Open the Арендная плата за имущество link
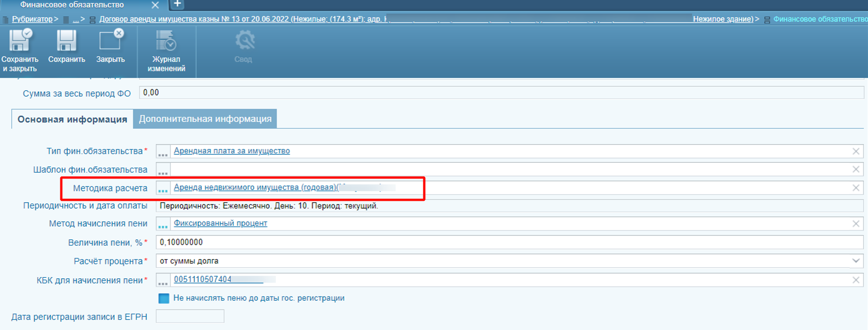Image resolution: width=868 pixels, height=330 pixels. [232, 151]
